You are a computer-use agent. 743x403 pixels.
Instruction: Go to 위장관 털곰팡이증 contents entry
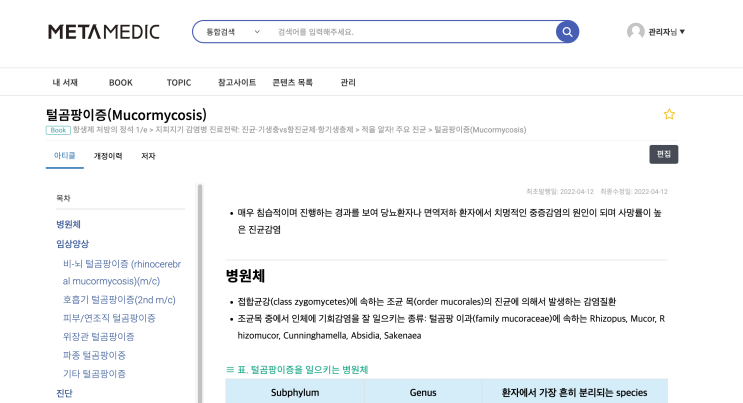coord(99,337)
